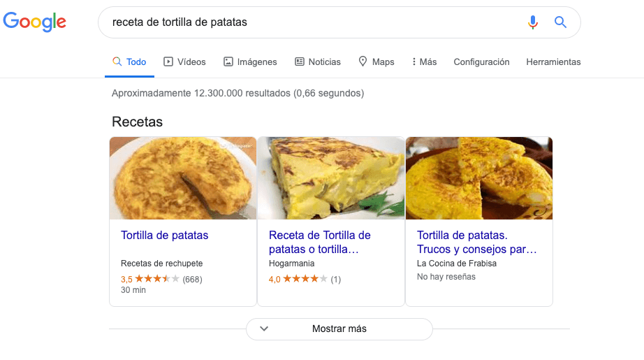
Task: Click the blue search magnifier icon
Action: pos(560,22)
